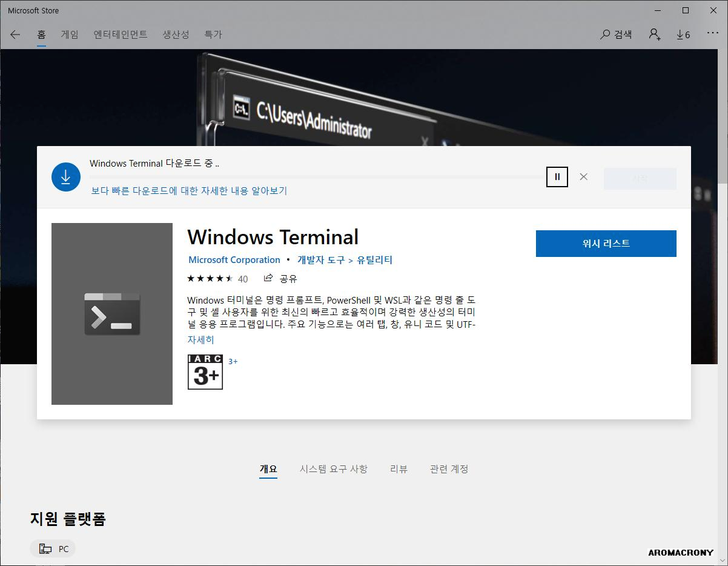Open the 3+ rating link
Screen dimensions: 728x566
[233, 361]
